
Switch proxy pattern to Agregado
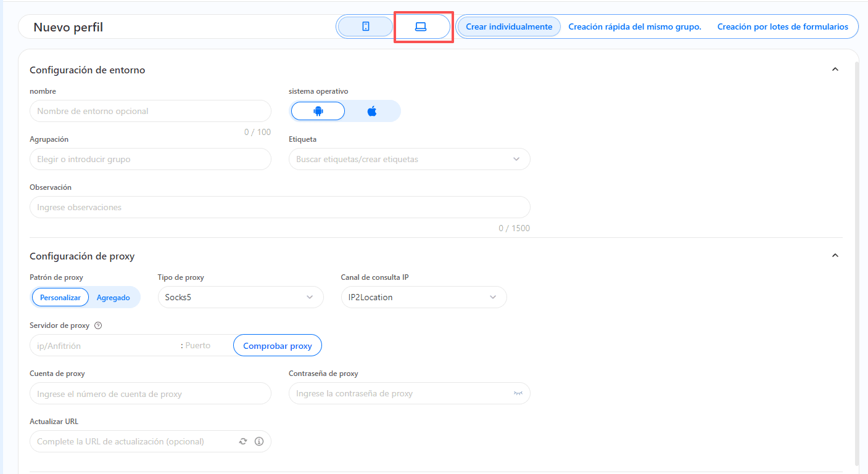114,297
